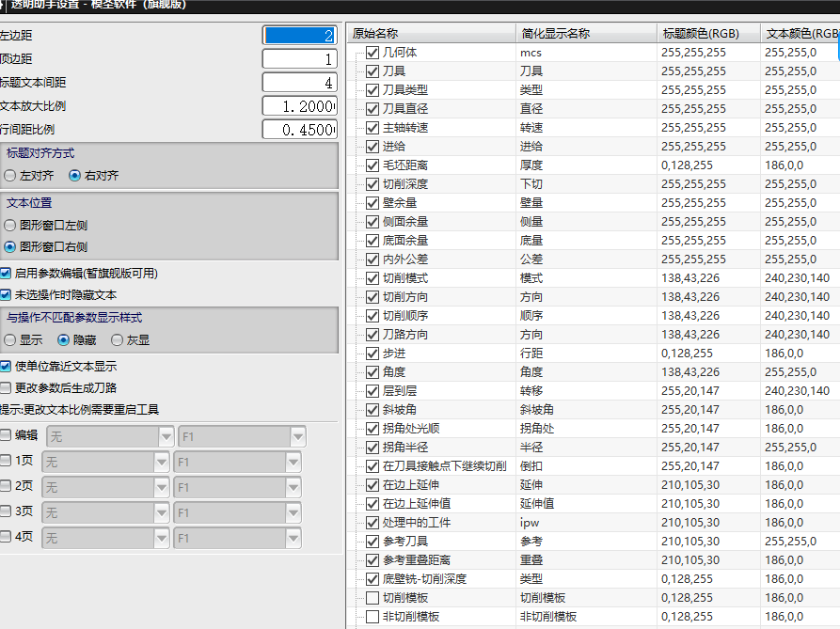Viewport: 840px width, 629px height.
Task: Select 左对齐 title alignment
Action: point(9,176)
